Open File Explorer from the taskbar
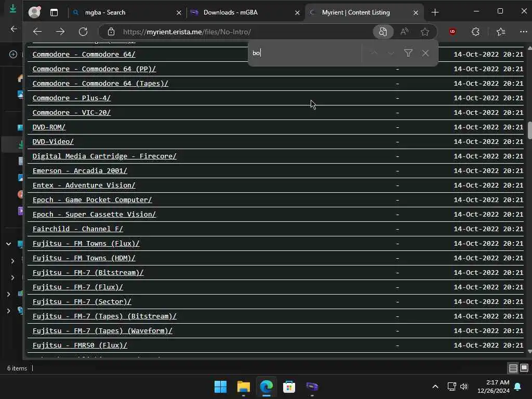 pos(244,387)
